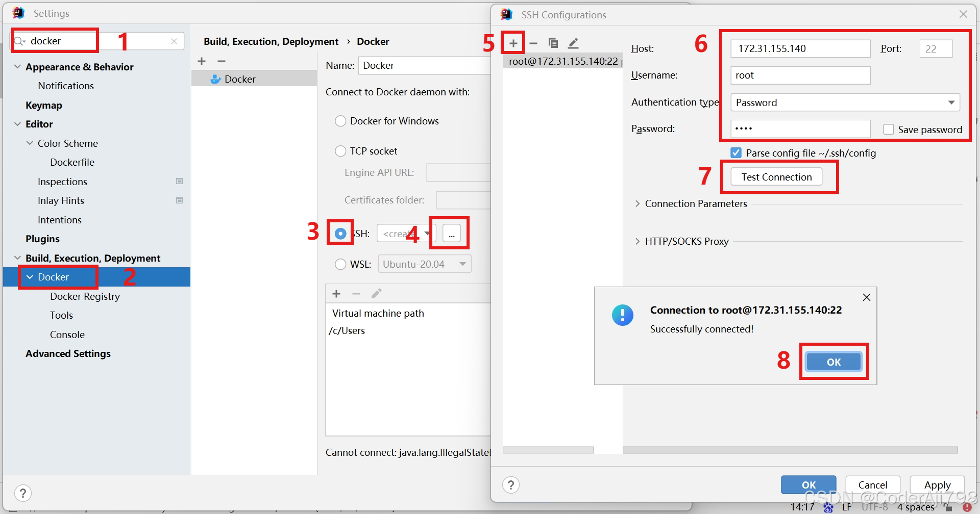
Task: Edit the virtual machine path mapping
Action: 376,294
